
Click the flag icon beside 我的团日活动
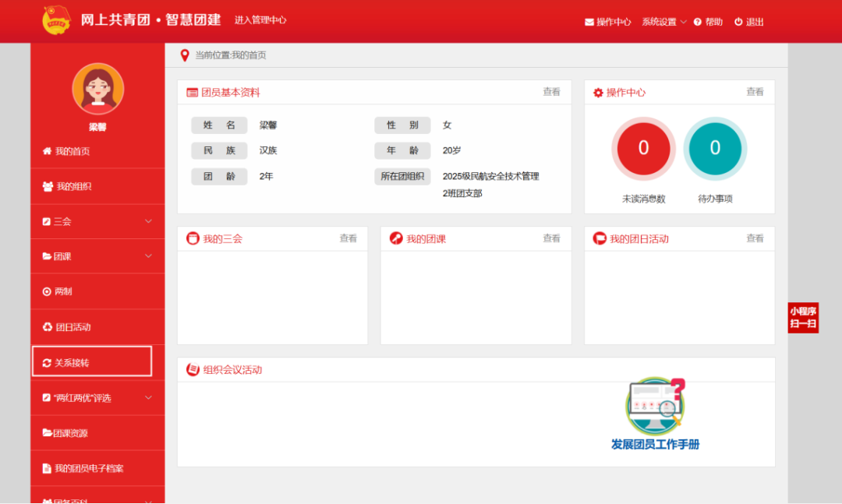click(x=600, y=238)
